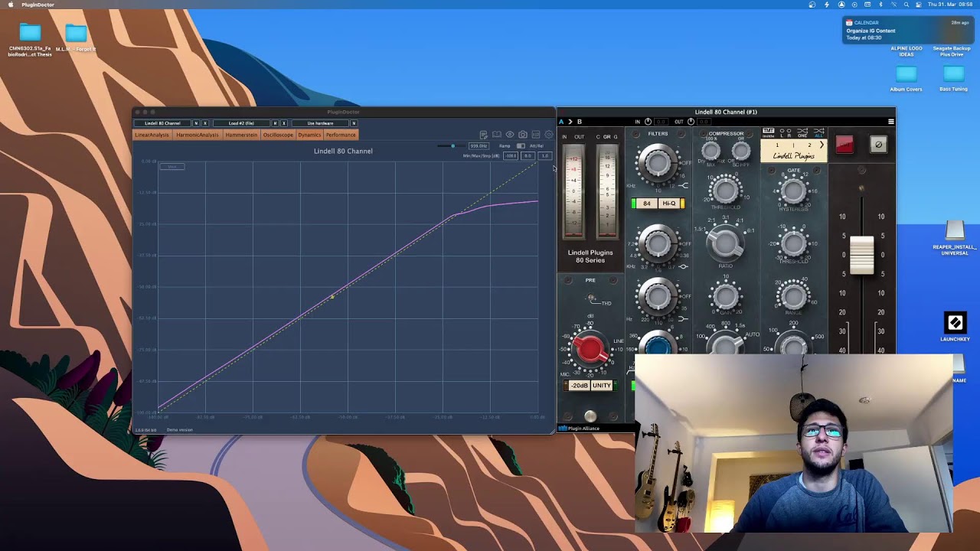Screen dimensions: 980x551
Task: Adjust the frequency slider in PluginDoctor
Action: [452, 146]
